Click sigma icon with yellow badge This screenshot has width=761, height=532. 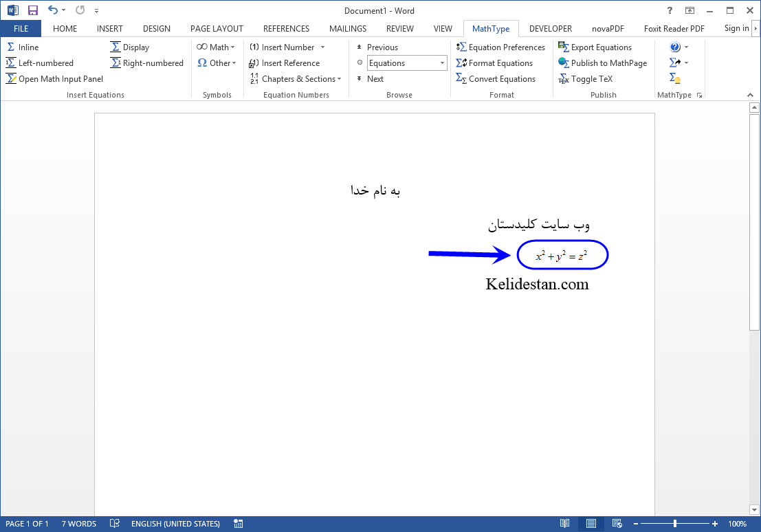pyautogui.click(x=674, y=78)
